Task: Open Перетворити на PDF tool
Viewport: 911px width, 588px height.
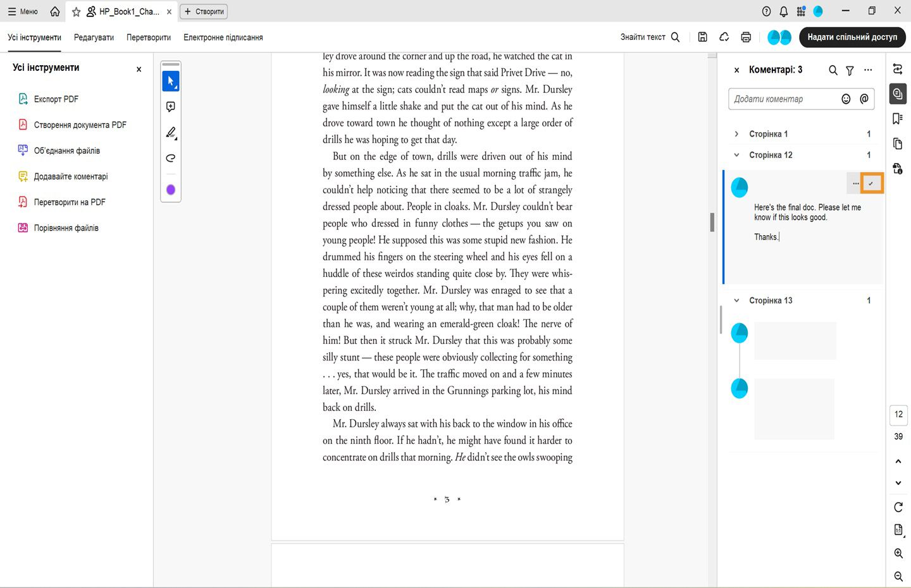Action: pyautogui.click(x=70, y=202)
